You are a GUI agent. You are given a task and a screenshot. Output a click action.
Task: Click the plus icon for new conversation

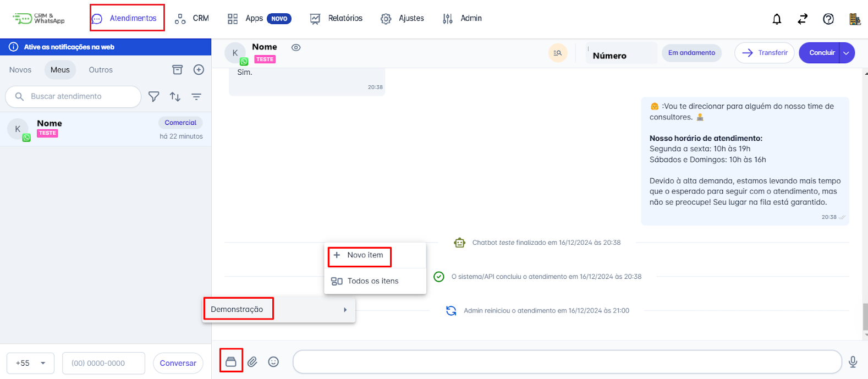pyautogui.click(x=199, y=70)
